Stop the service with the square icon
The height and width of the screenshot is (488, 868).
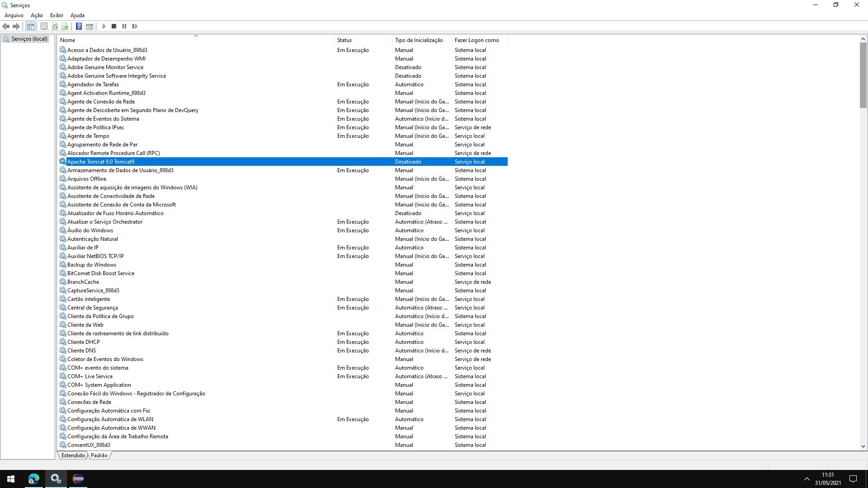pyautogui.click(x=114, y=26)
